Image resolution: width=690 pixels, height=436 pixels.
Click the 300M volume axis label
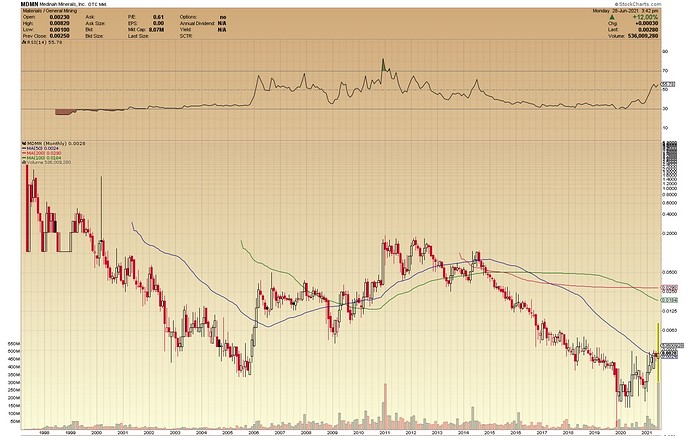click(15, 382)
